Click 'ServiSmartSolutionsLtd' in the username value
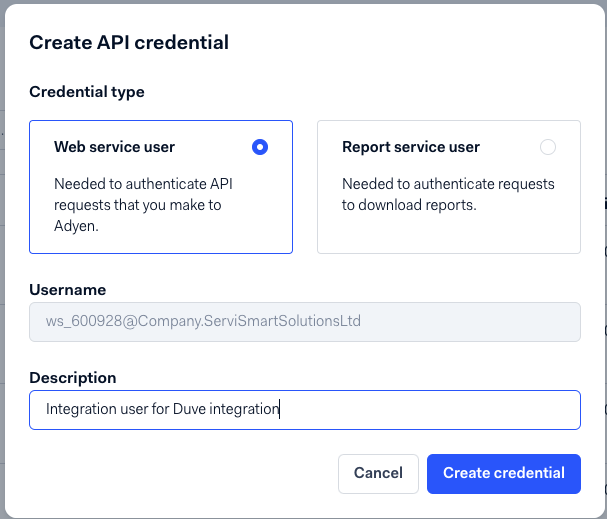This screenshot has height=519, width=607. tap(282, 321)
